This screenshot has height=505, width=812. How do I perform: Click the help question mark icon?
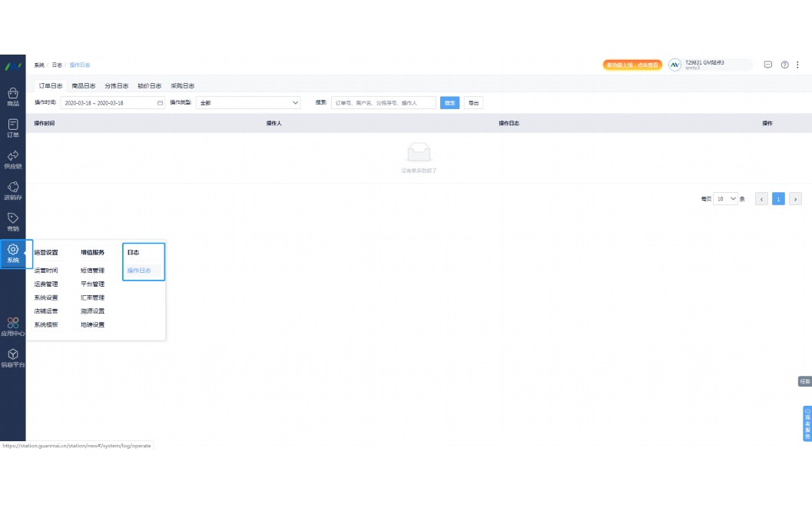pyautogui.click(x=784, y=65)
